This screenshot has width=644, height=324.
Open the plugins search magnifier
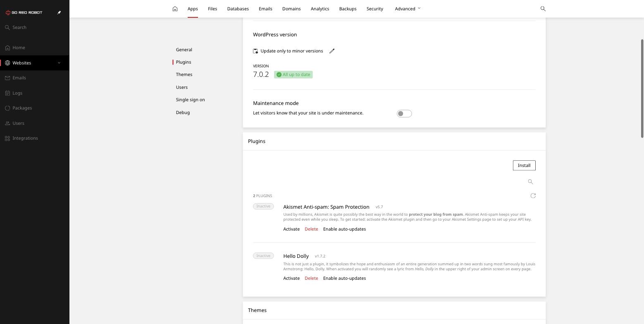pyautogui.click(x=530, y=182)
